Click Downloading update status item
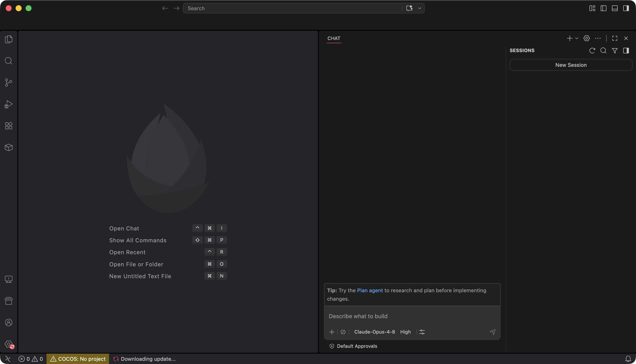 [144, 359]
